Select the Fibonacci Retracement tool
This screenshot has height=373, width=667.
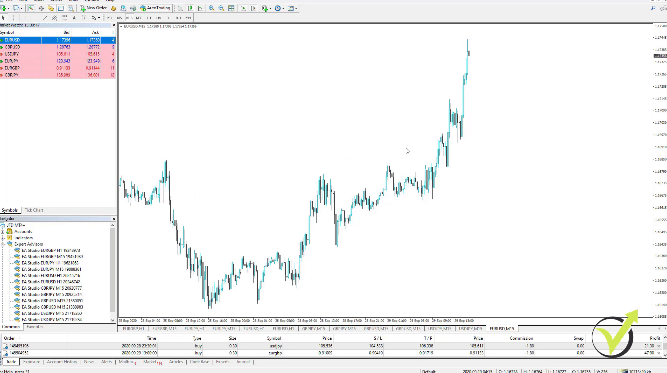pyautogui.click(x=65, y=18)
